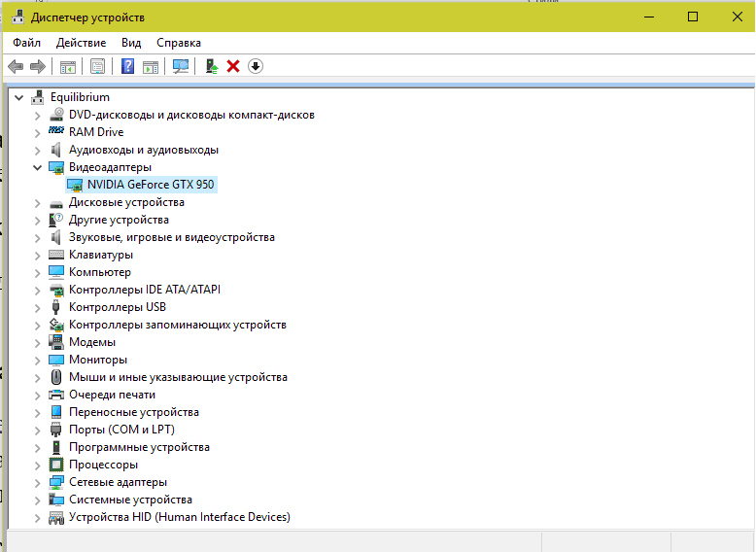Click Device Manager title bar icon
The image size is (756, 552).
18,17
